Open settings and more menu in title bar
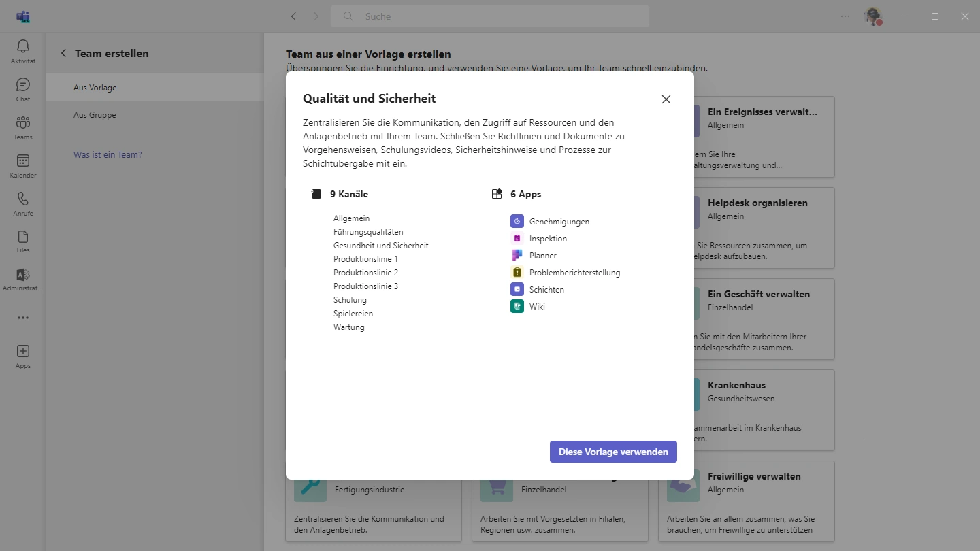Viewport: 980px width, 551px height. click(845, 16)
